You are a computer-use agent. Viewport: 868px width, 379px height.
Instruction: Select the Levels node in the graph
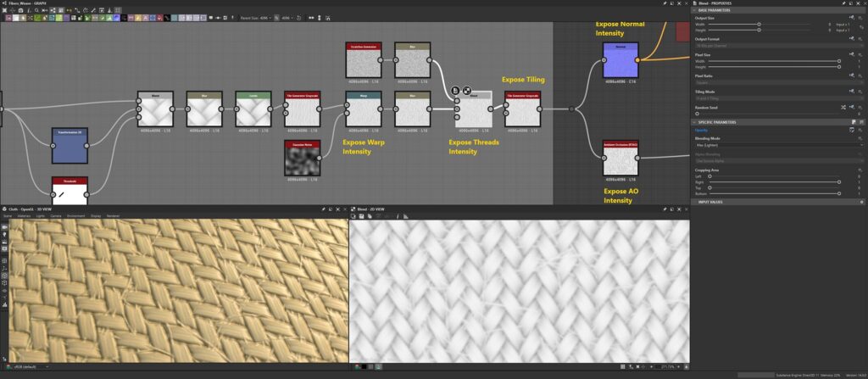click(x=253, y=109)
